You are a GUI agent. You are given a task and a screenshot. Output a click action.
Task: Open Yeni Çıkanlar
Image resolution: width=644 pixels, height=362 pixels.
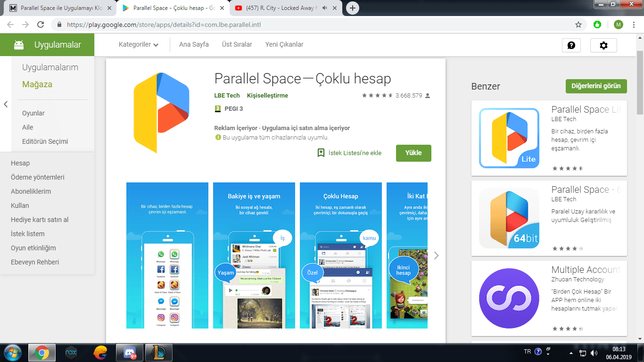(x=284, y=44)
